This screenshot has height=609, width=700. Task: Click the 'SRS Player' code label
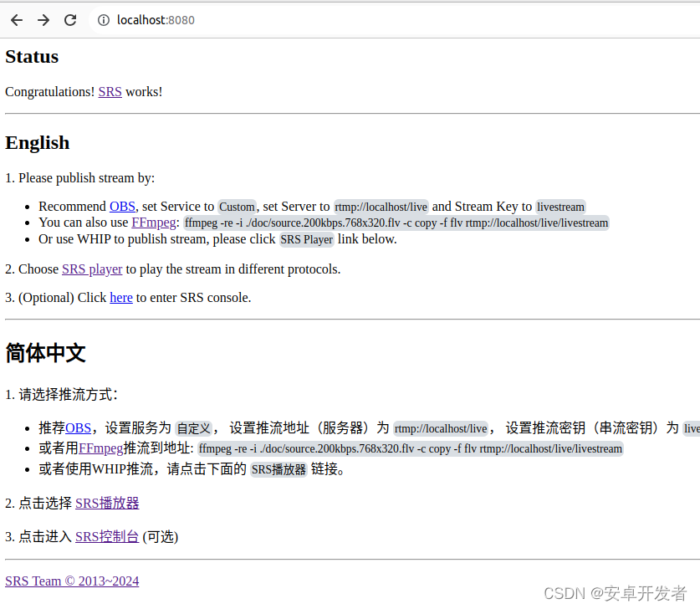pyautogui.click(x=307, y=240)
